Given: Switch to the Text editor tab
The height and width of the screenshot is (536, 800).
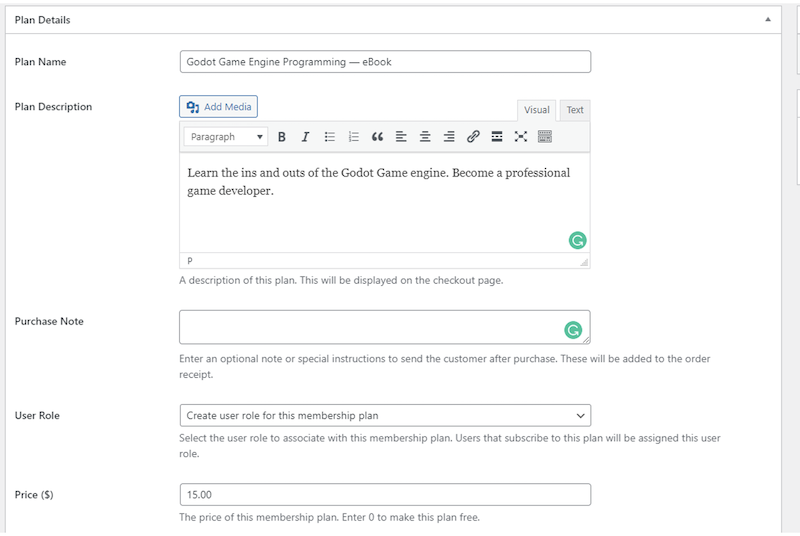Looking at the screenshot, I should click(574, 110).
